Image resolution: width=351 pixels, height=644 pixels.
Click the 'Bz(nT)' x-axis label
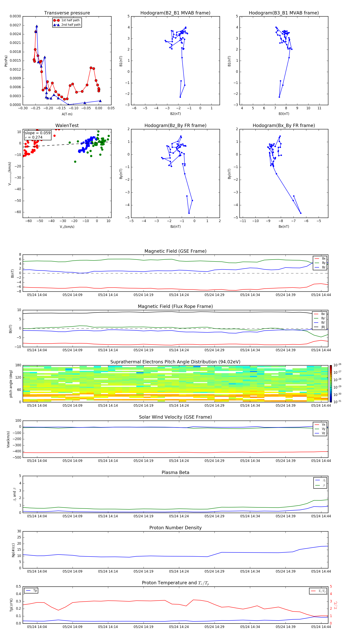point(175,227)
